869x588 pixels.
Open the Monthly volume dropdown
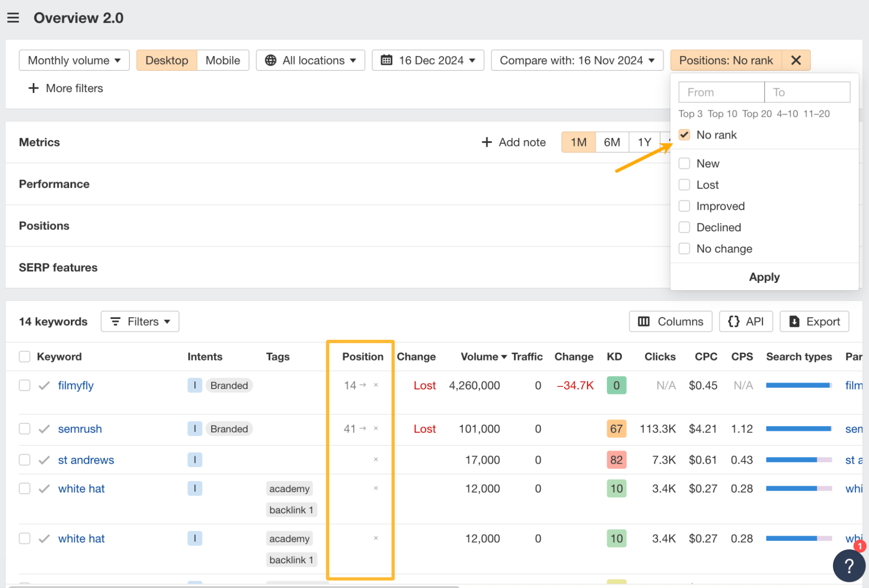[74, 60]
